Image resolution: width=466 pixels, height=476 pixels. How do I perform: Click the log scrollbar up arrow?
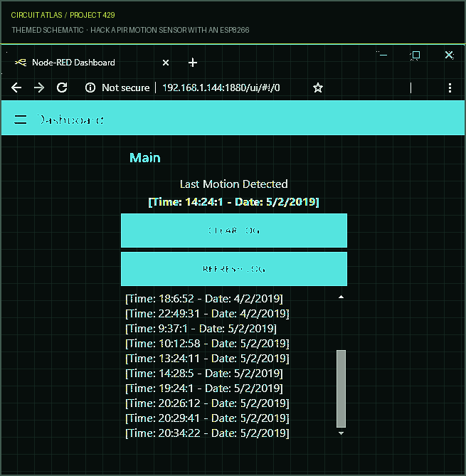click(341, 297)
